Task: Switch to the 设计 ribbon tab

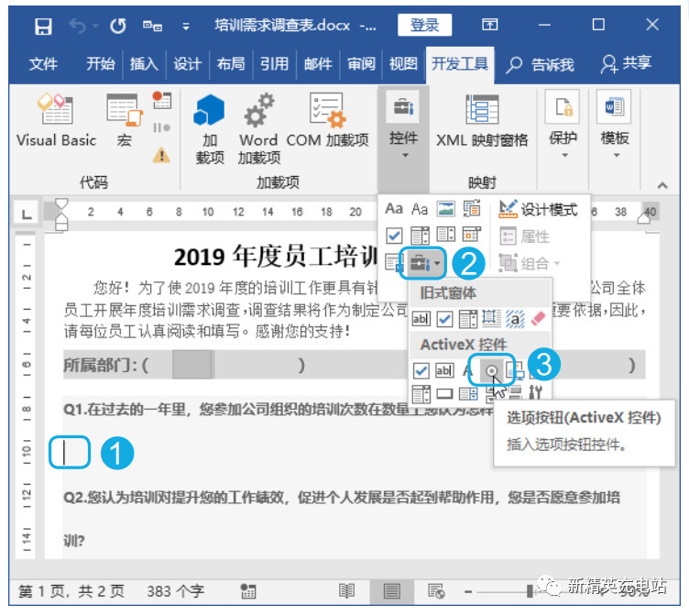Action: [187, 64]
